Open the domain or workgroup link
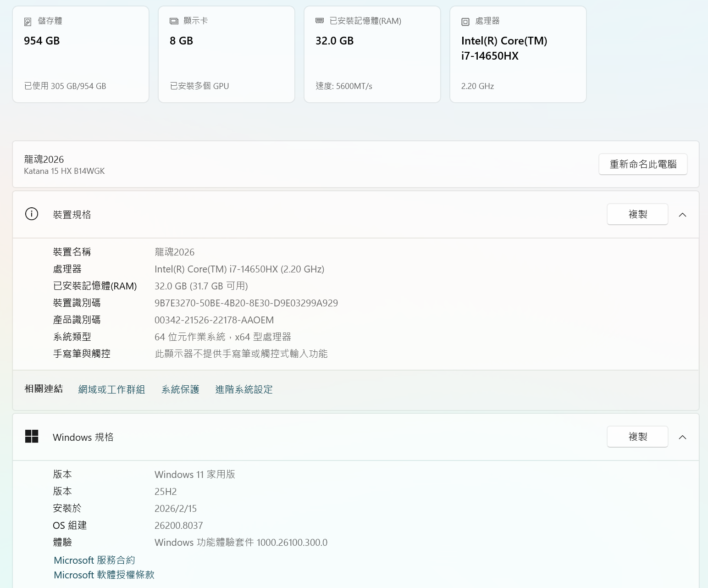The height and width of the screenshot is (588, 708). (x=111, y=389)
